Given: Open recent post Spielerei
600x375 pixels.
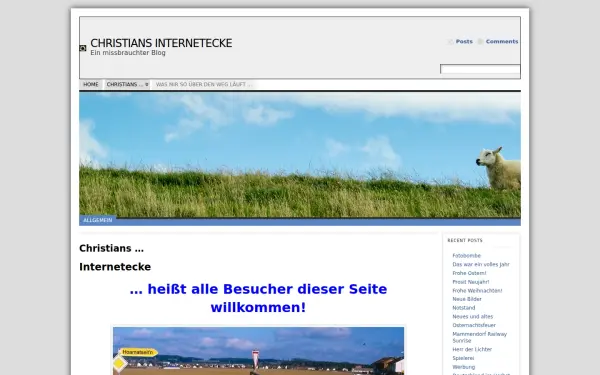Looking at the screenshot, I should 463,358.
